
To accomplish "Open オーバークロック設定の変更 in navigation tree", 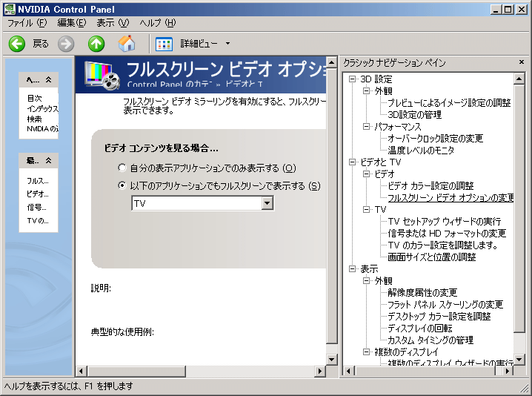I will [435, 138].
